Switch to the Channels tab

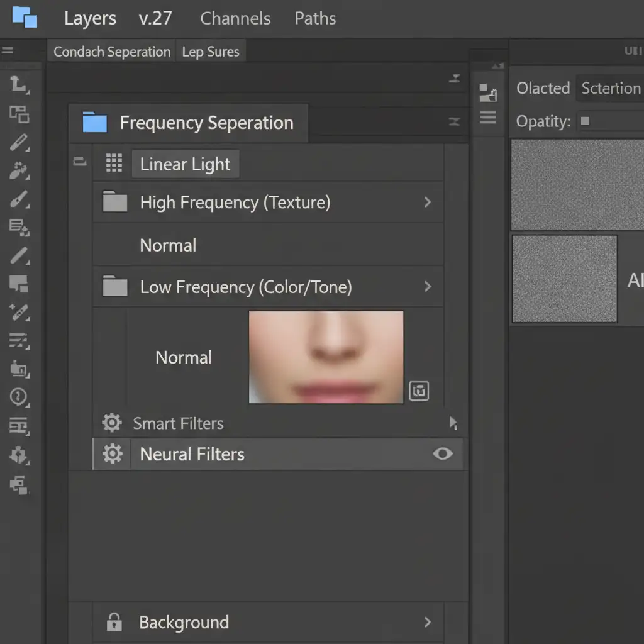pyautogui.click(x=235, y=18)
